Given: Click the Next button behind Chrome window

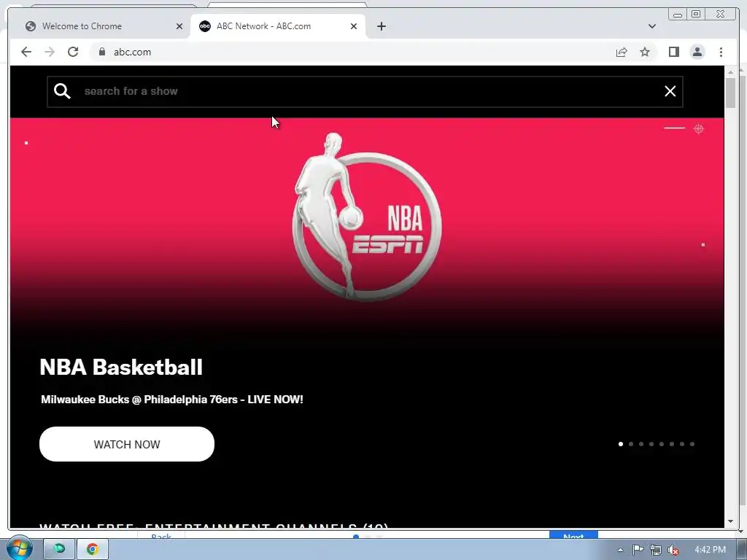Looking at the screenshot, I should [573, 535].
